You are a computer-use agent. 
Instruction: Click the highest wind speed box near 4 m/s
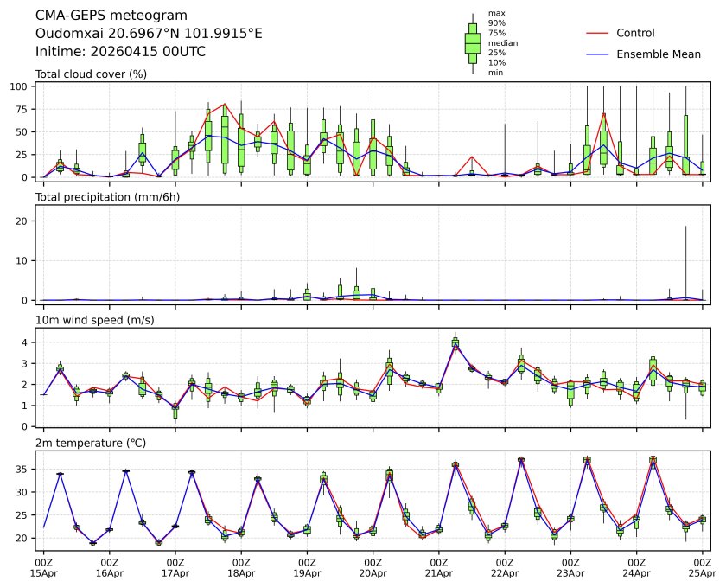pyautogui.click(x=455, y=342)
